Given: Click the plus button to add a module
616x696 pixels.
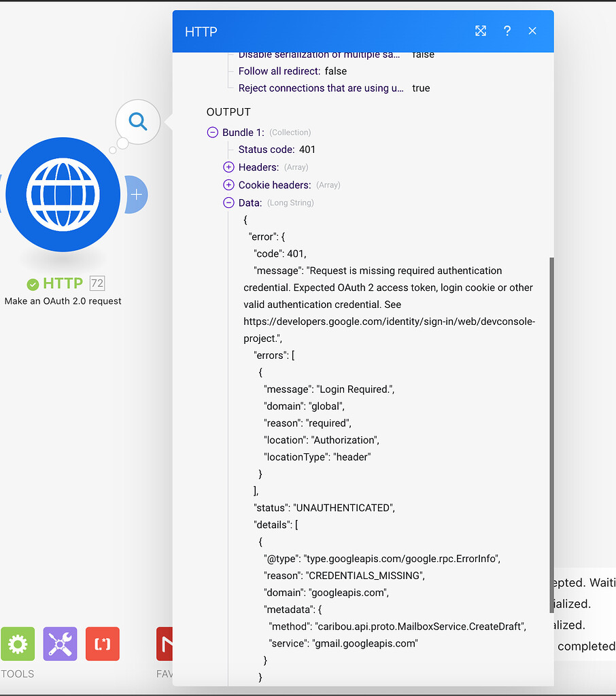Looking at the screenshot, I should pos(135,194).
